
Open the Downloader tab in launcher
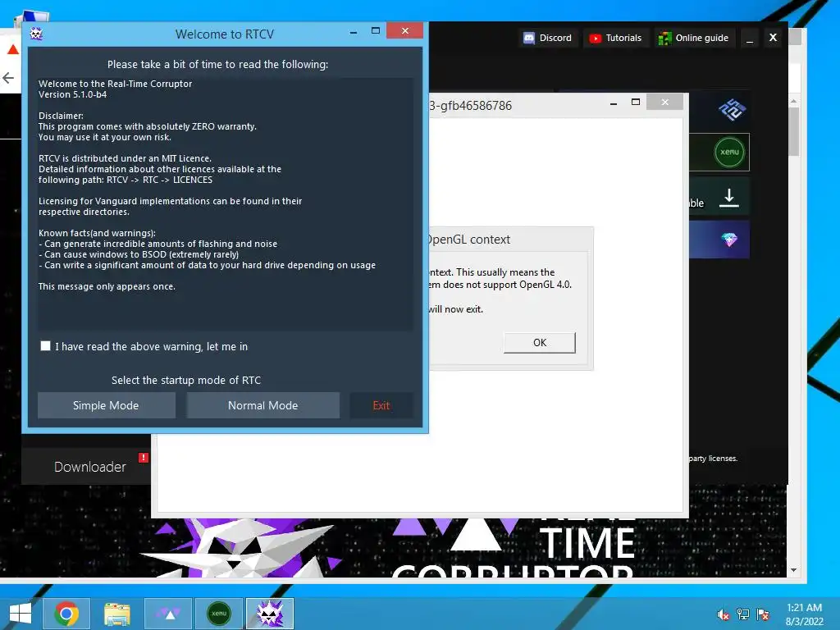coord(86,467)
